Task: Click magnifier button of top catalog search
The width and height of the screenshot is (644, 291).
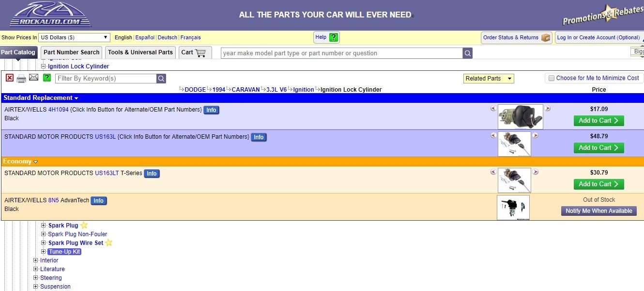Action: tap(467, 53)
